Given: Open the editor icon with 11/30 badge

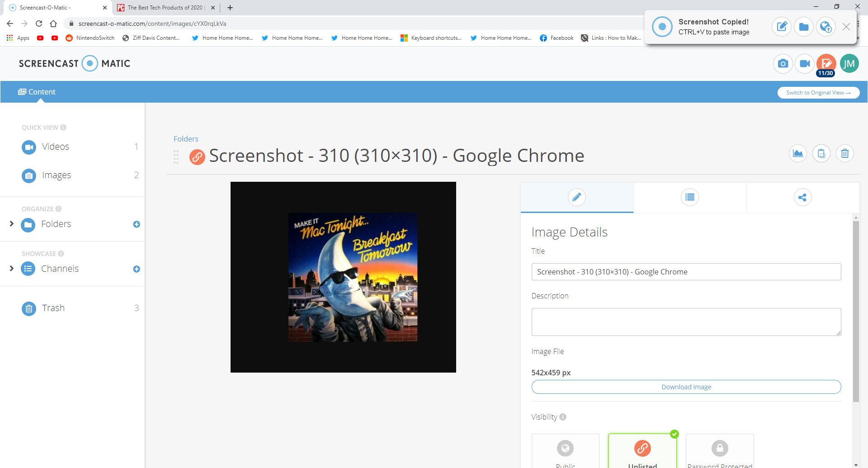Looking at the screenshot, I should coord(826,64).
